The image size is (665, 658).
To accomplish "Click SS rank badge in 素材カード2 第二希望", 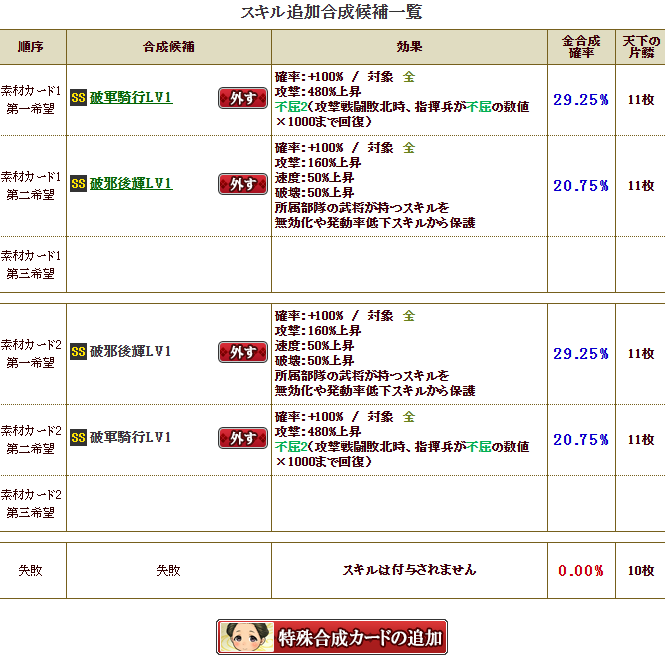I will click(x=78, y=437).
